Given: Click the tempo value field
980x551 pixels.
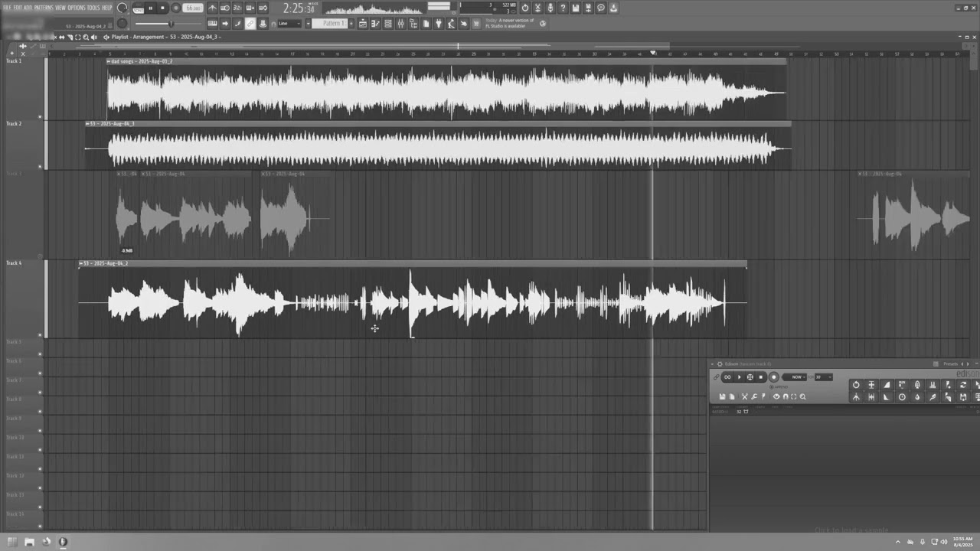Looking at the screenshot, I should click(193, 8).
